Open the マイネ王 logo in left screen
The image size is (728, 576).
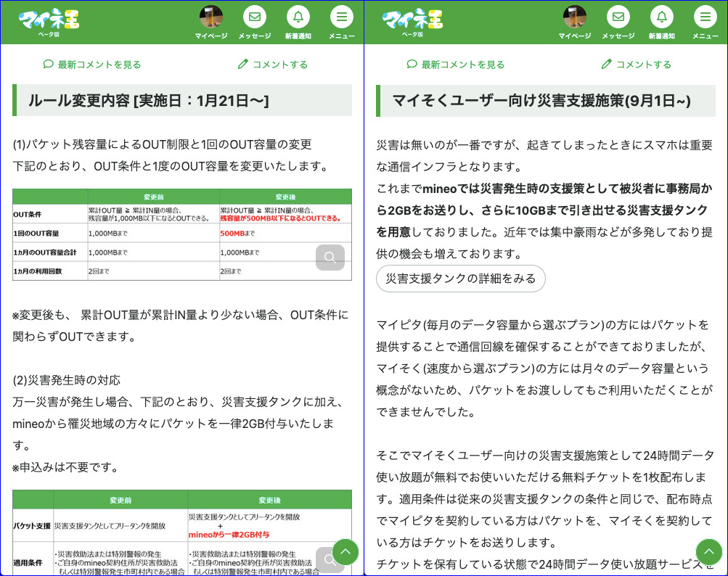[49, 22]
